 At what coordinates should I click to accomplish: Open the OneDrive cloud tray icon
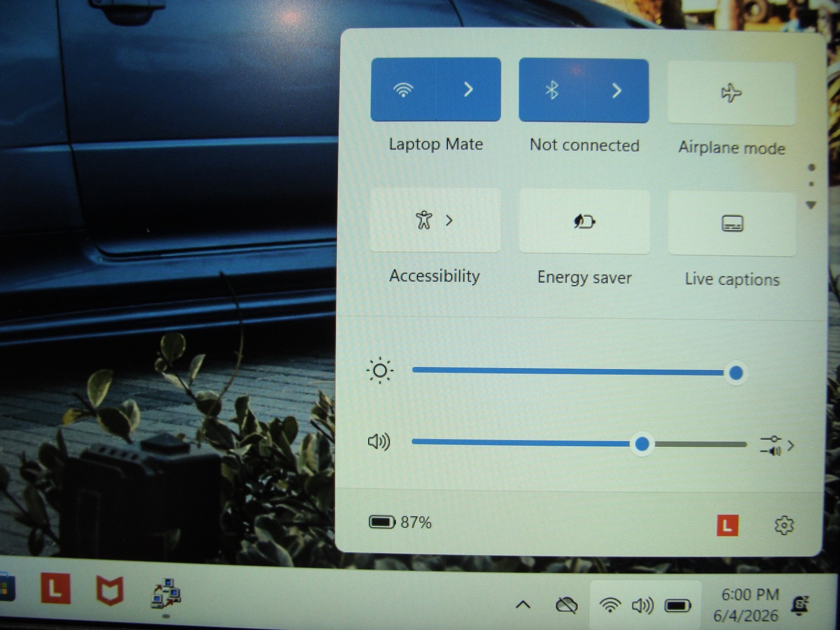(566, 605)
